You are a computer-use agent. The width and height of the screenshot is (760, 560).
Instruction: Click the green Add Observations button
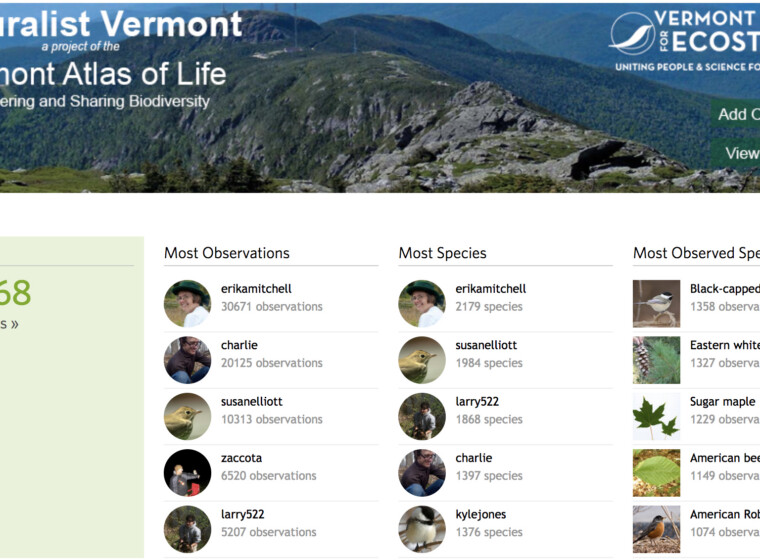(738, 114)
